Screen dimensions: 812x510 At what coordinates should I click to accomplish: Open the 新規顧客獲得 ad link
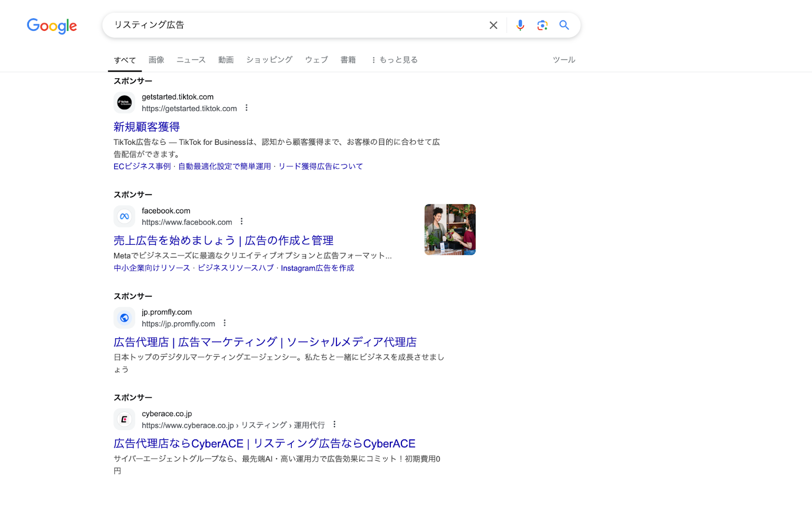pos(147,127)
